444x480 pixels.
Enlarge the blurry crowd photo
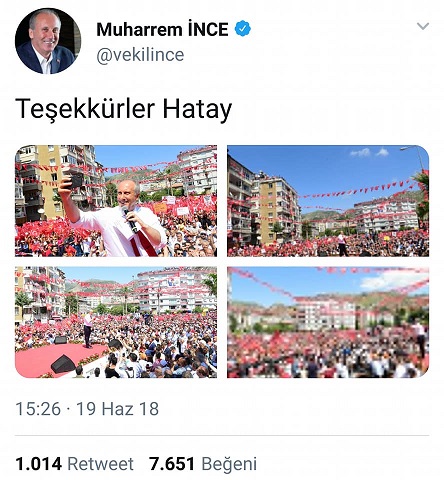(328, 322)
